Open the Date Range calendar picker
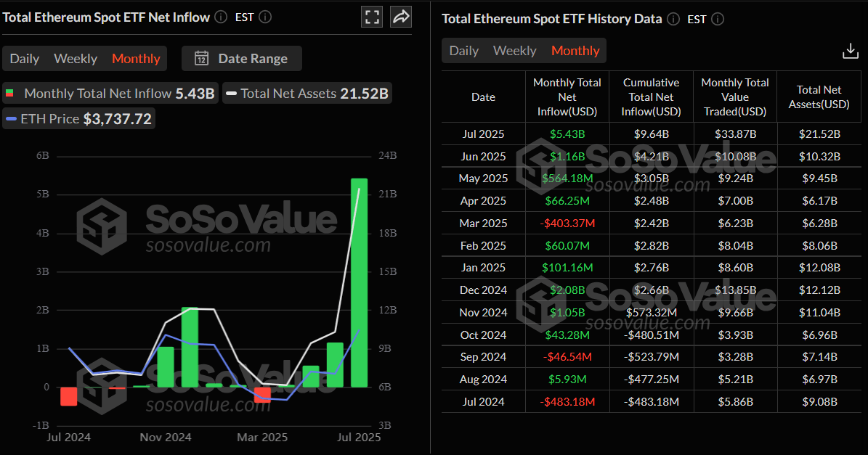Image resolution: width=868 pixels, height=455 pixels. [x=241, y=58]
